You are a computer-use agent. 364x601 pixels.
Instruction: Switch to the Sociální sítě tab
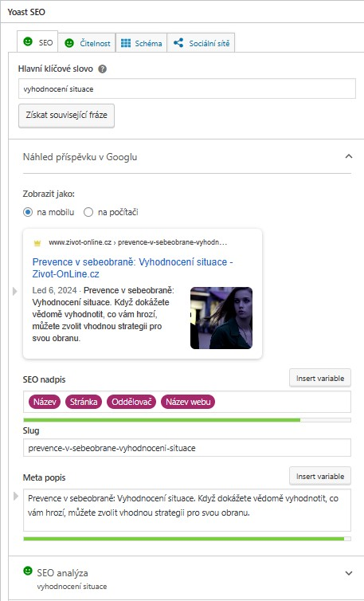(202, 43)
